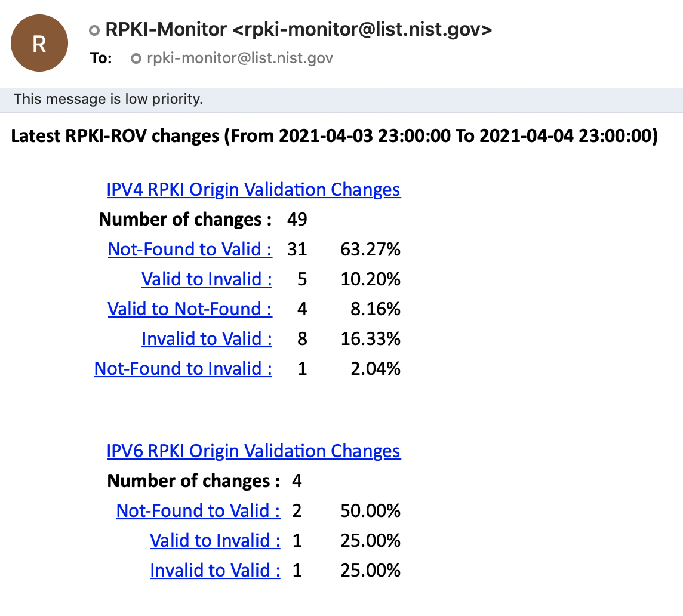Click the IPv4 Not-Found to Invalid link

click(182, 368)
